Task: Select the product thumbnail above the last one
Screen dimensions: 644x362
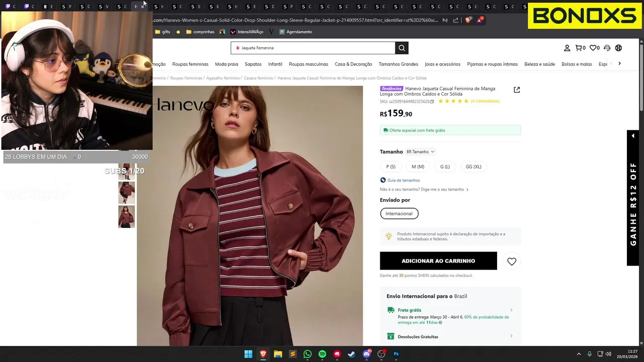Action: tap(126, 193)
